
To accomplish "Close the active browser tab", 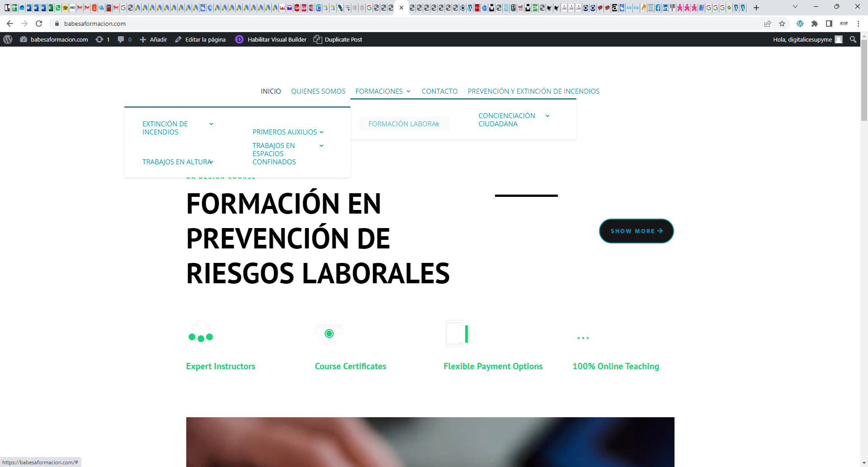I will (401, 8).
